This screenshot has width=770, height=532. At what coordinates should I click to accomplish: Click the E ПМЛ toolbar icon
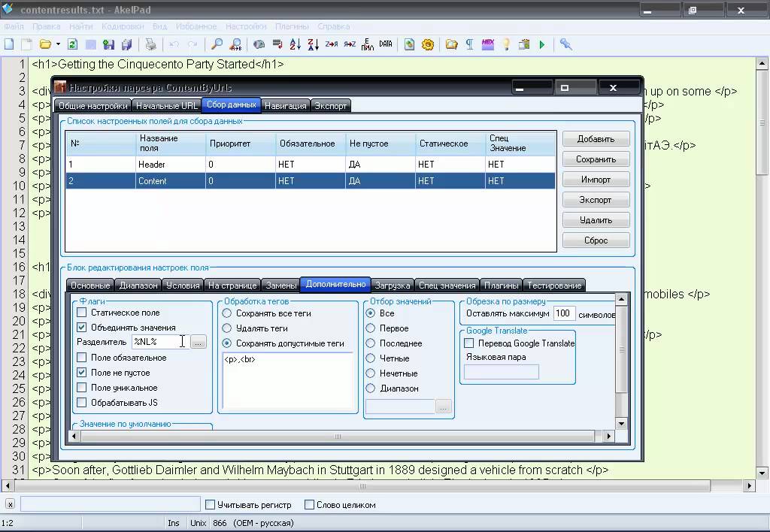point(367,44)
